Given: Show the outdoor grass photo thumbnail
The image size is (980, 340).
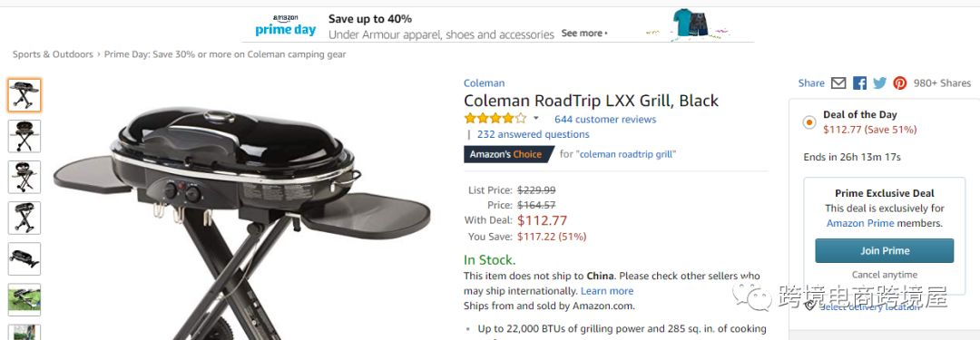Looking at the screenshot, I should [24, 299].
